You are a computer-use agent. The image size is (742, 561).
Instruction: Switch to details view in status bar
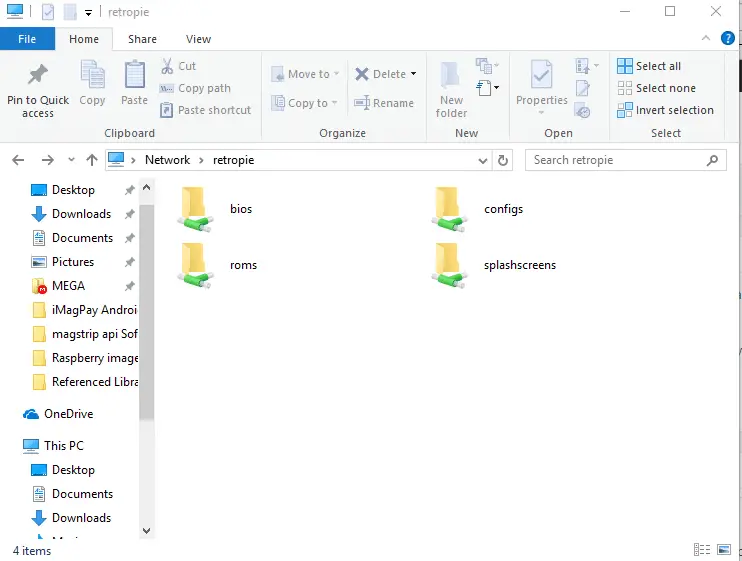point(702,549)
